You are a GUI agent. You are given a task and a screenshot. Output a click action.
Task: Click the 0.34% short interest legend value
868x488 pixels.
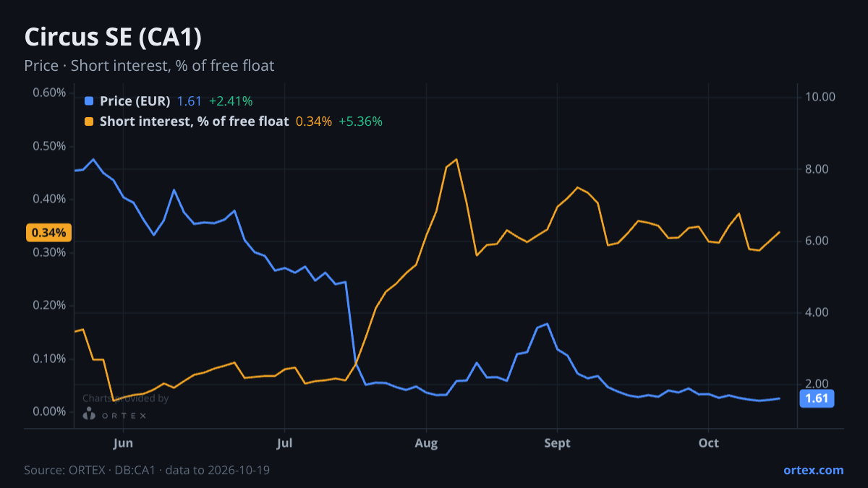314,121
